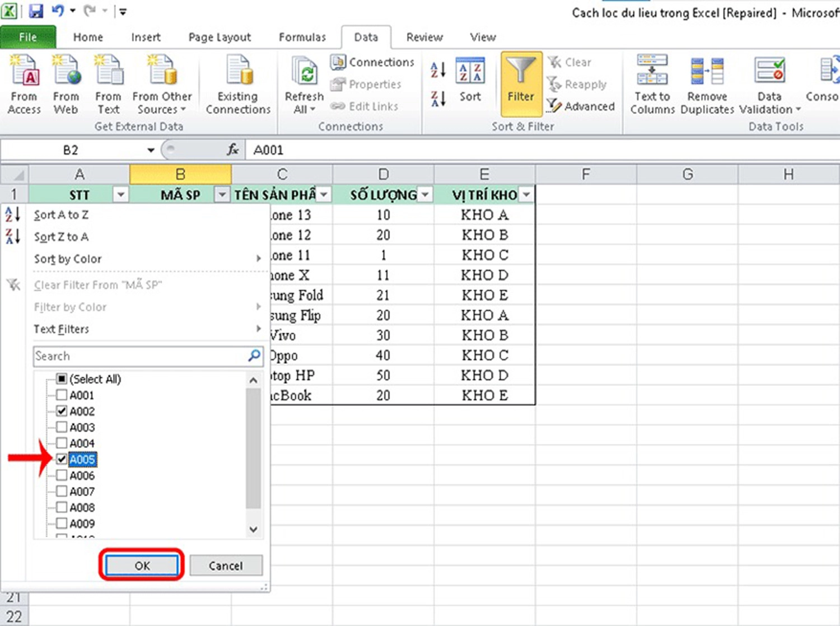840x626 pixels.
Task: Open workbook Connections
Action: (372, 62)
